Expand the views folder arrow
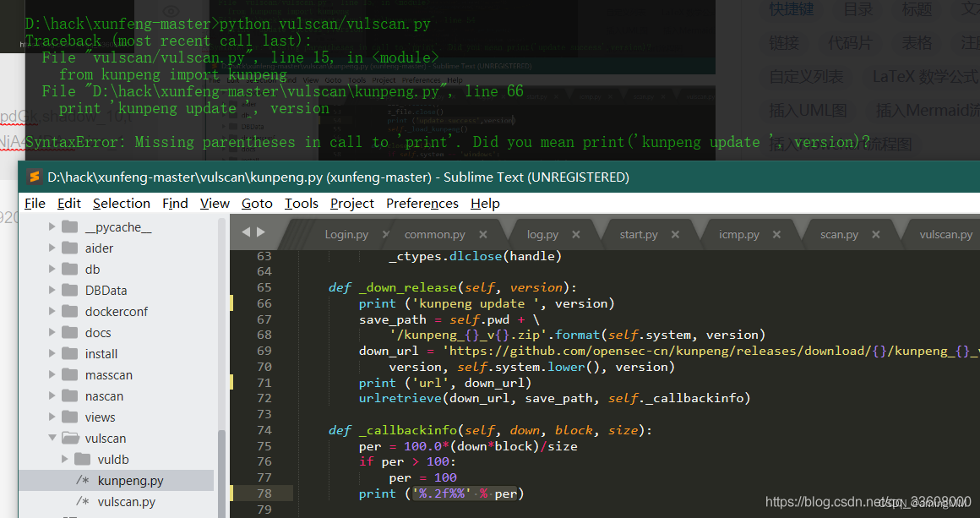 (x=52, y=417)
